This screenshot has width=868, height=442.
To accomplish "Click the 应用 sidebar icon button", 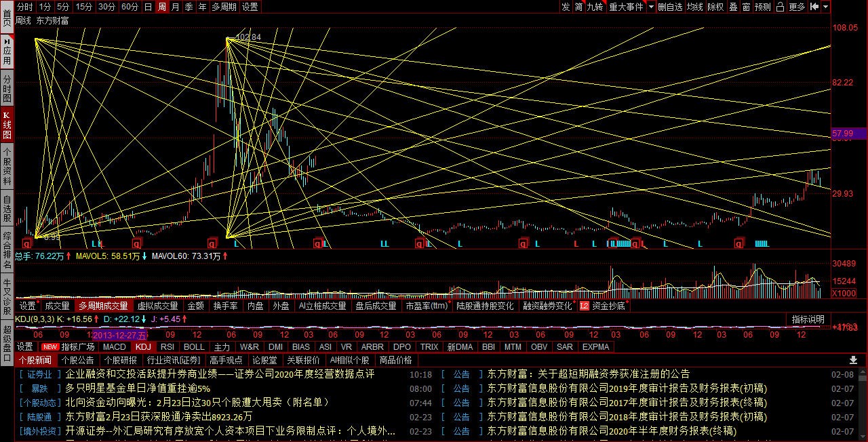I will coord(7,52).
